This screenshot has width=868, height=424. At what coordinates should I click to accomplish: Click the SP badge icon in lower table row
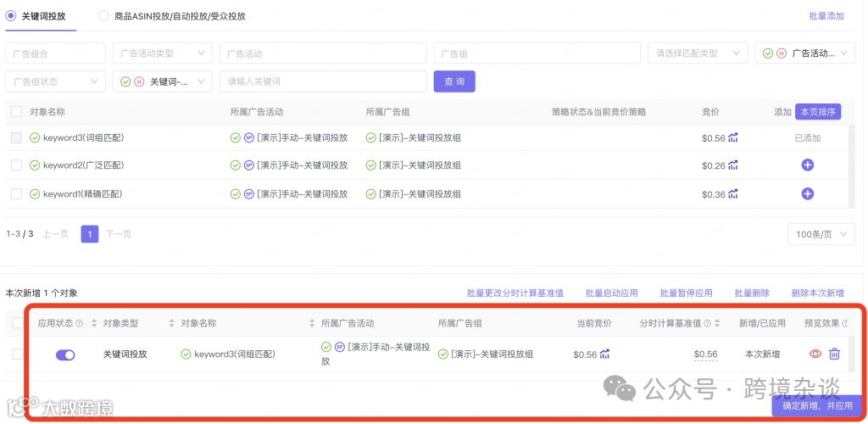[340, 347]
